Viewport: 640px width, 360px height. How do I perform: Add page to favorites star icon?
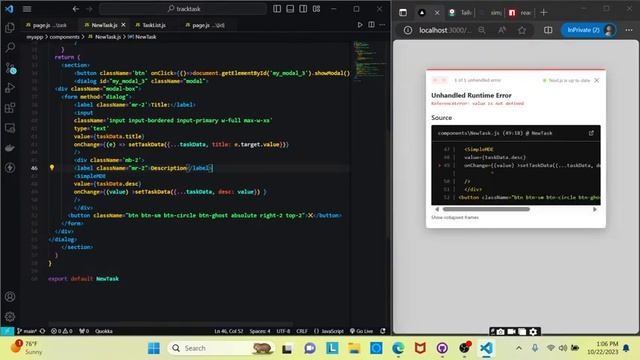coord(522,30)
